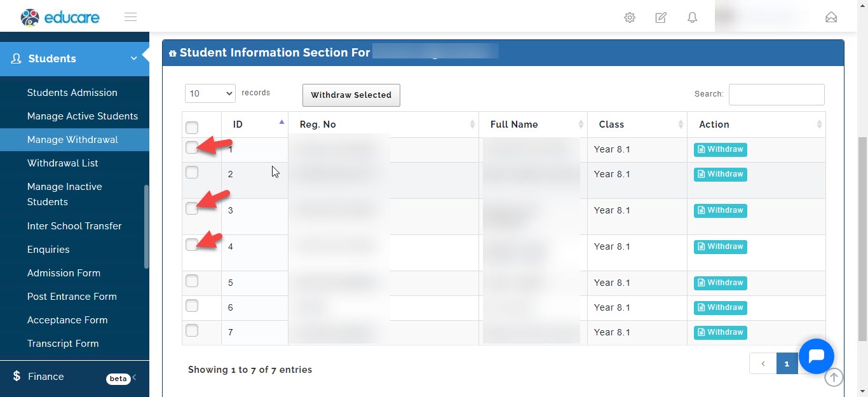This screenshot has height=397, width=868.
Task: Select the checkbox for student ID 4
Action: [x=192, y=245]
